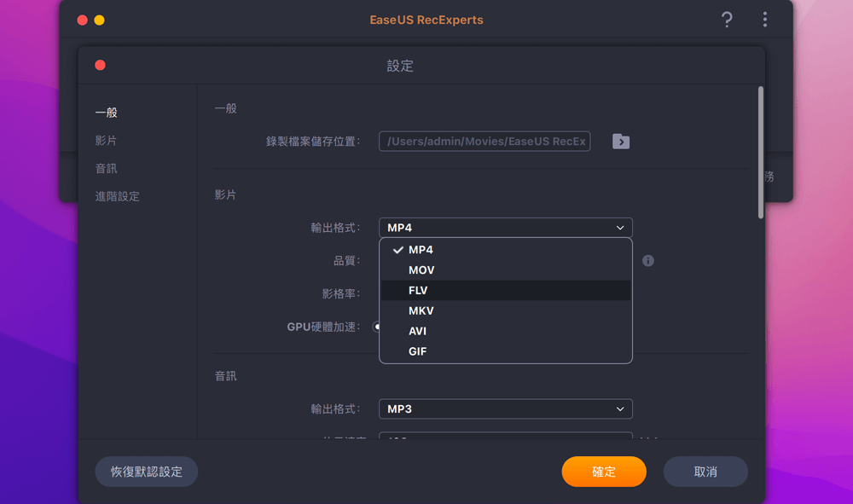Collapse the video 輸出格式 MP4 dropdown
The height and width of the screenshot is (504, 853).
tap(505, 227)
